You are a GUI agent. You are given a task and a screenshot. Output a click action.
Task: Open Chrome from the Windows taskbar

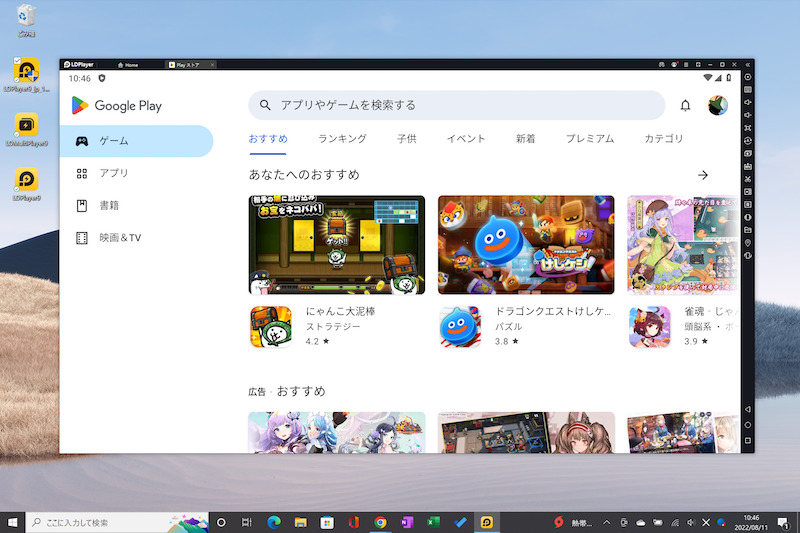pos(380,522)
